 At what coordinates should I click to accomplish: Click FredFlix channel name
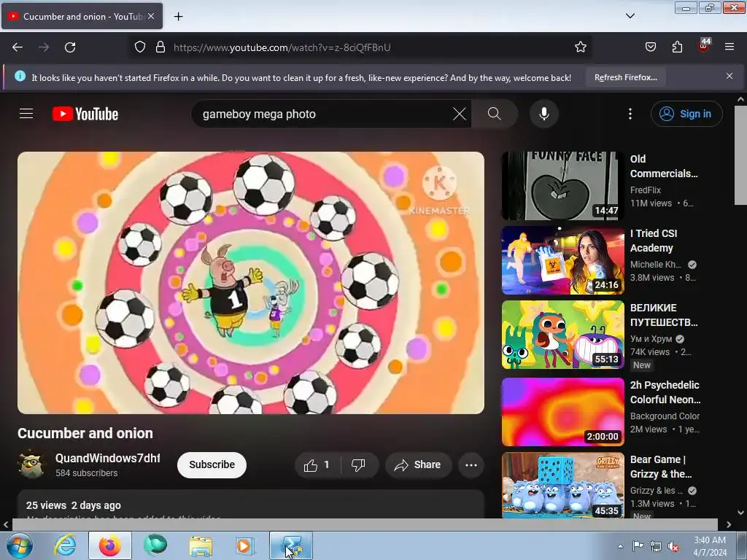(x=645, y=190)
